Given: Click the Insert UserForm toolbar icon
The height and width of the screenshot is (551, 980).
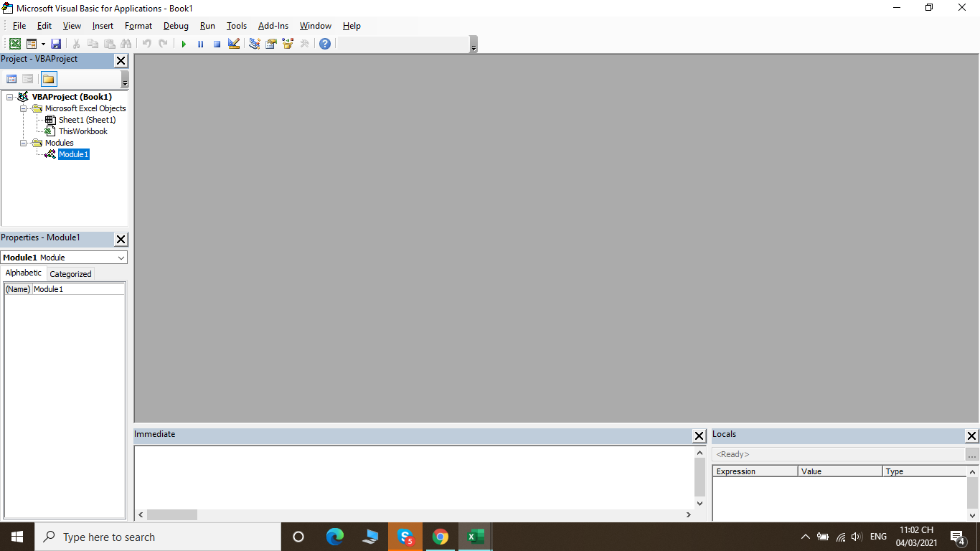Looking at the screenshot, I should 32,44.
